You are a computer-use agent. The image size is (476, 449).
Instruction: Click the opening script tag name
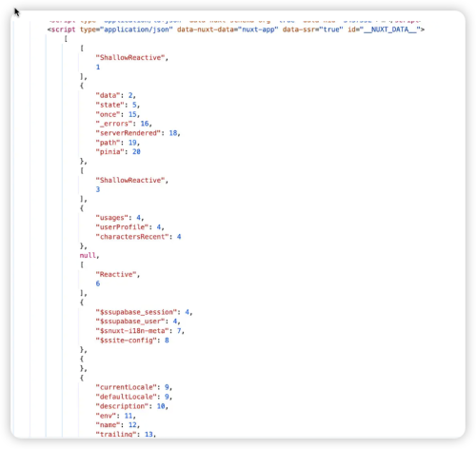pyautogui.click(x=64, y=29)
